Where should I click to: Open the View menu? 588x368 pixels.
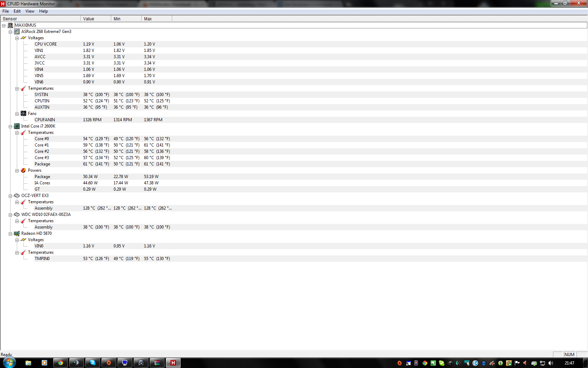pyautogui.click(x=30, y=11)
